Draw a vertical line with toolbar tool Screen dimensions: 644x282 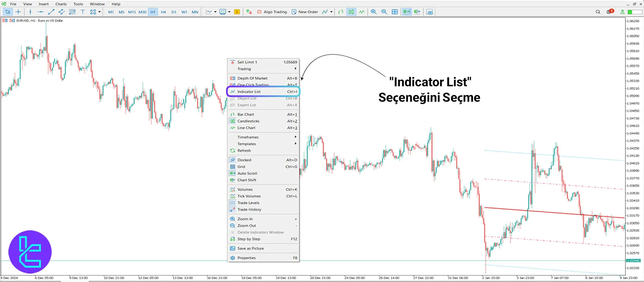coord(30,12)
